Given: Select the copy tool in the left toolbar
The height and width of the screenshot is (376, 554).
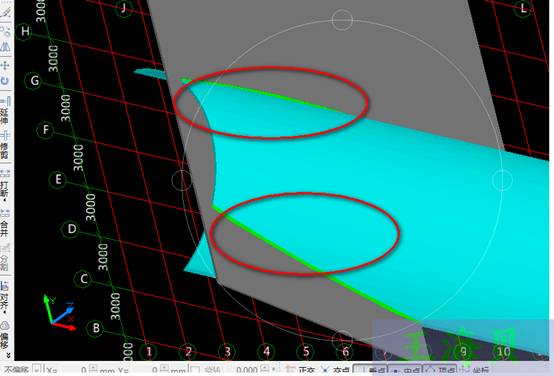Looking at the screenshot, I should point(5,31).
